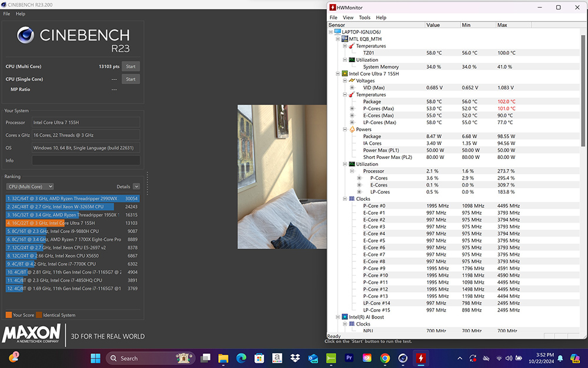Screen dimensions: 588x368
Task: Click the Value column header
Action: [443, 25]
